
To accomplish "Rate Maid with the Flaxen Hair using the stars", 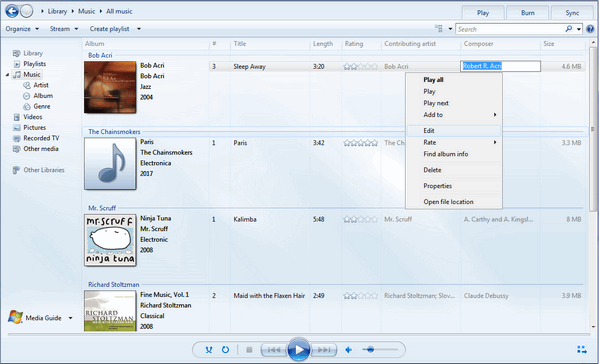I will tap(360, 296).
